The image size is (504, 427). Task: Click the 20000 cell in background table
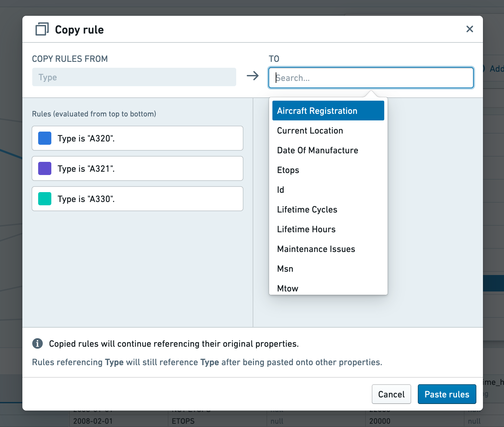coord(380,421)
